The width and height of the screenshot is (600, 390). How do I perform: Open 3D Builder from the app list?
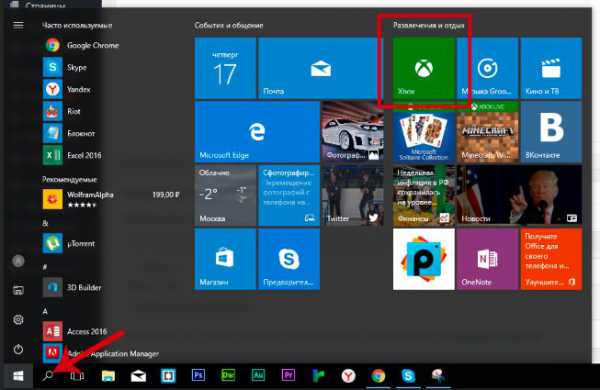click(x=72, y=287)
